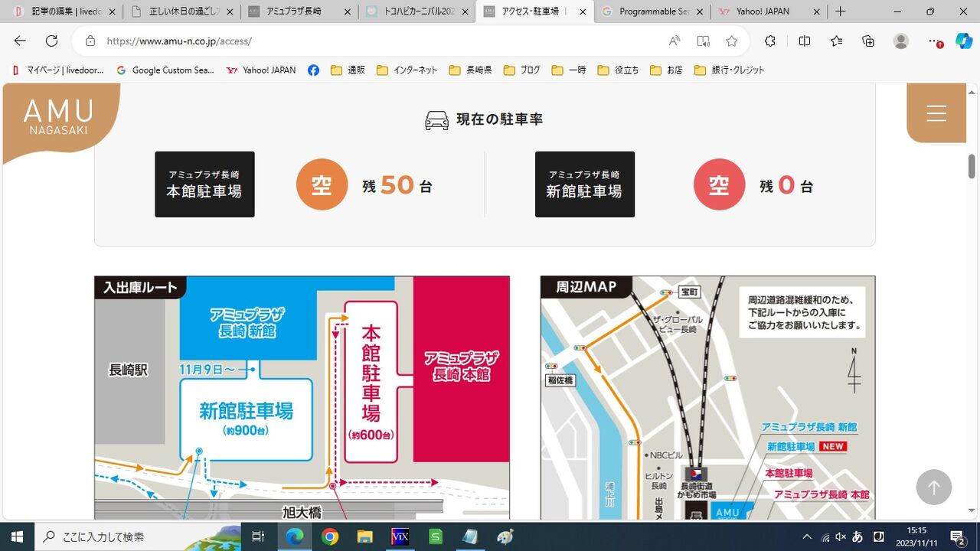Open the インターネット bookmarks folder
This screenshot has height=551, width=980.
pos(407,70)
